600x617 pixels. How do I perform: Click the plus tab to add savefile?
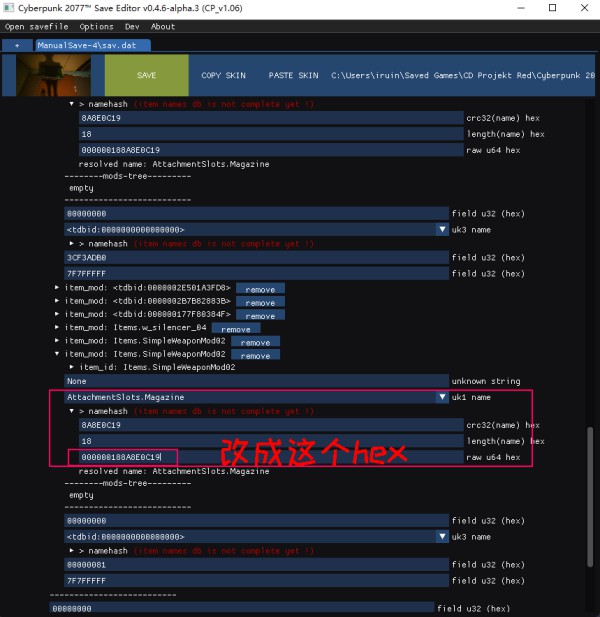(17, 45)
